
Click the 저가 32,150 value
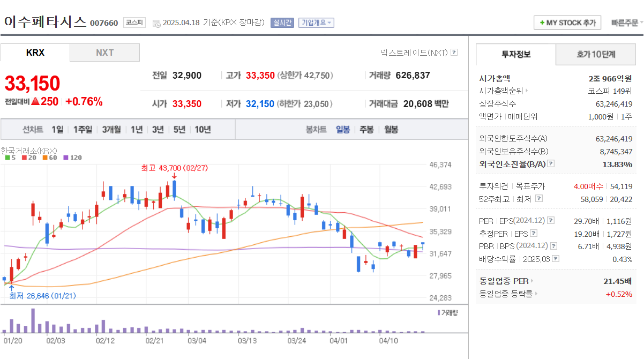pyautogui.click(x=260, y=104)
